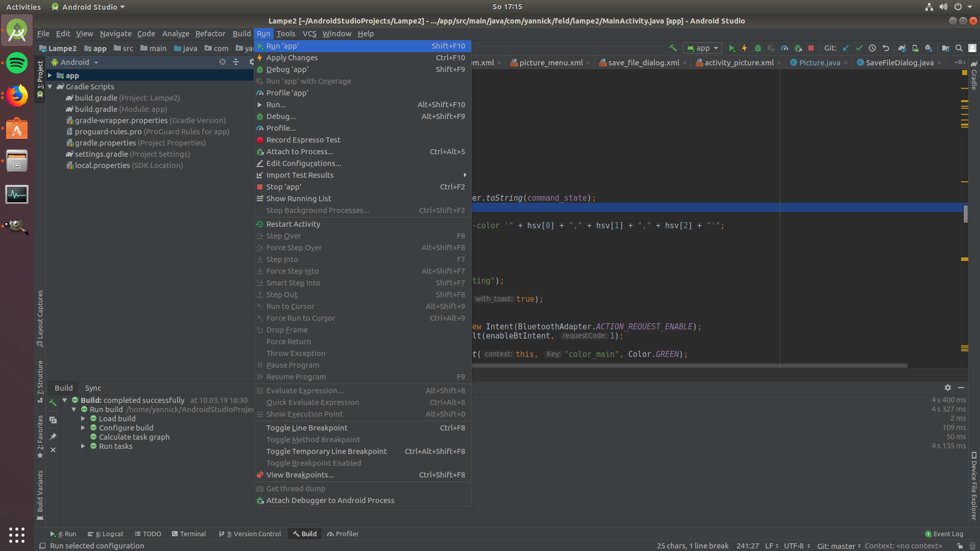Click the Apply Changes lightning bolt in the toolbar
This screenshot has height=551, width=980.
point(745,48)
